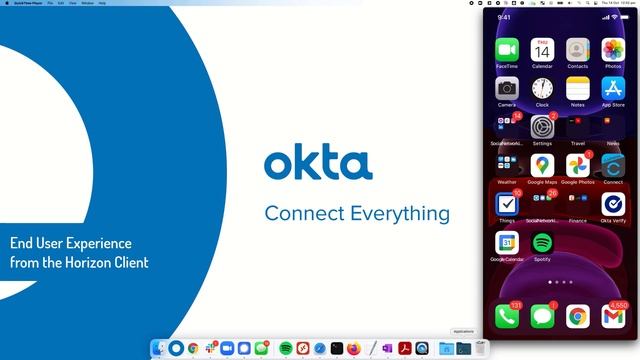Screen dimensions: 640x360
Task: Open Spotify from the Mac dock
Action: tap(286, 349)
